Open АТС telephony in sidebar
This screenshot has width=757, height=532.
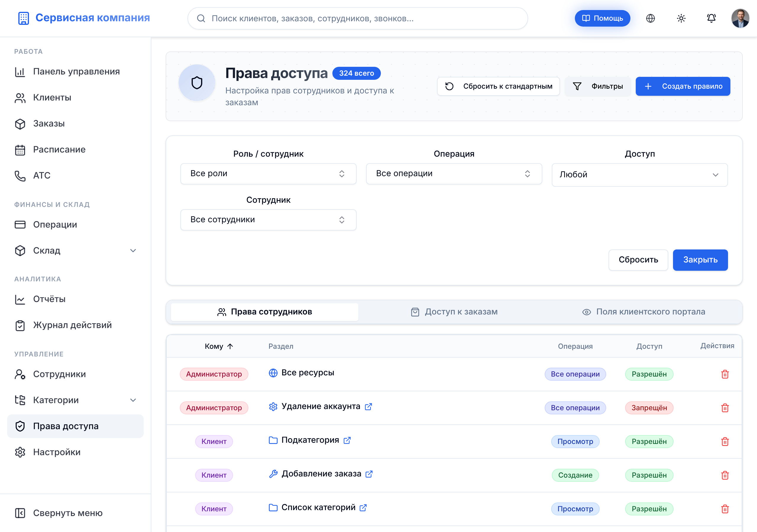[x=75, y=175]
